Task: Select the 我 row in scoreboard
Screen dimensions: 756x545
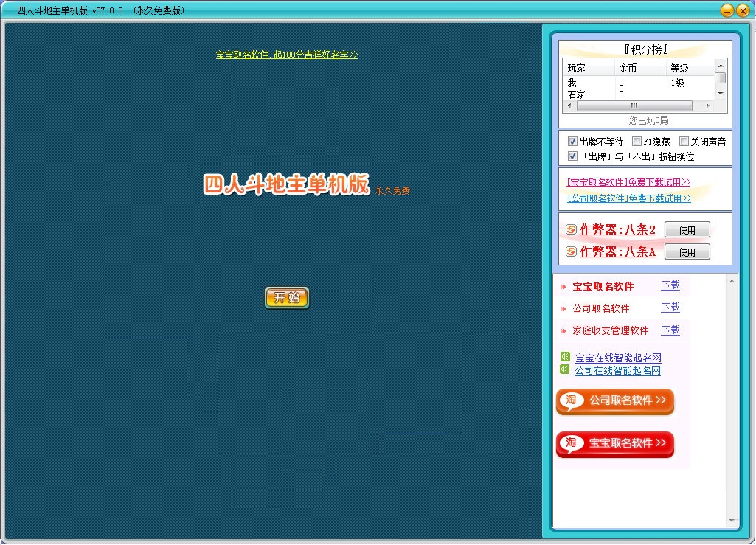Action: [x=638, y=83]
